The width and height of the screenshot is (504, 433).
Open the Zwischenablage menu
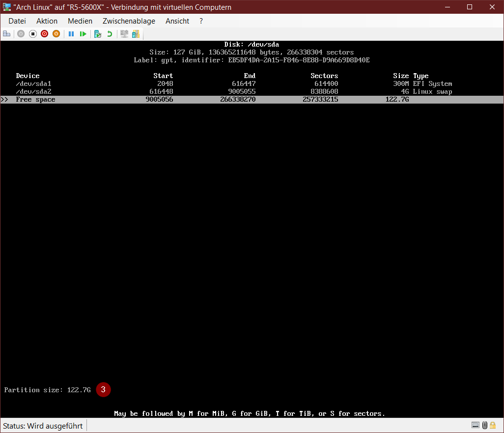click(x=129, y=21)
